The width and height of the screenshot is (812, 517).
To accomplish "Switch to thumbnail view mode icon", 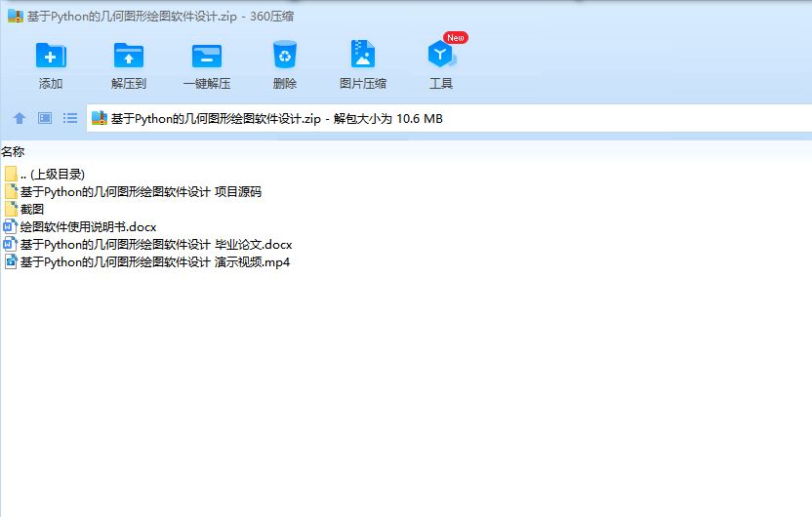I will tap(45, 118).
